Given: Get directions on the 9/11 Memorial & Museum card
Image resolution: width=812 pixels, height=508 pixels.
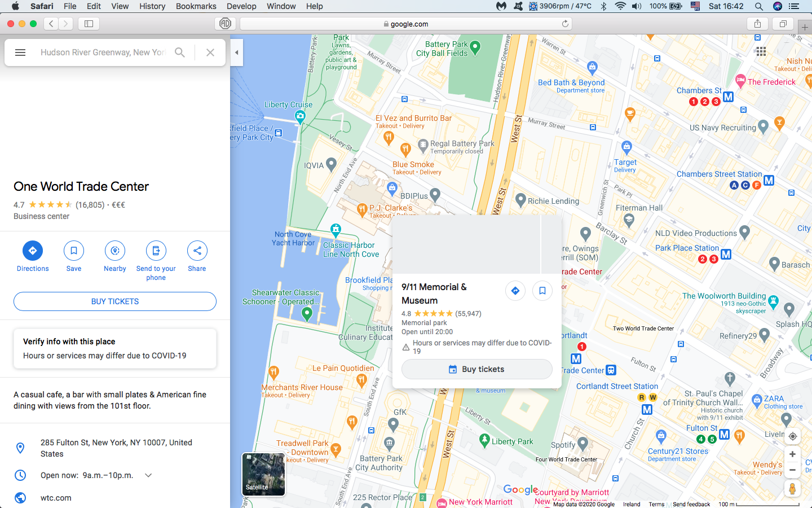Looking at the screenshot, I should 515,291.
